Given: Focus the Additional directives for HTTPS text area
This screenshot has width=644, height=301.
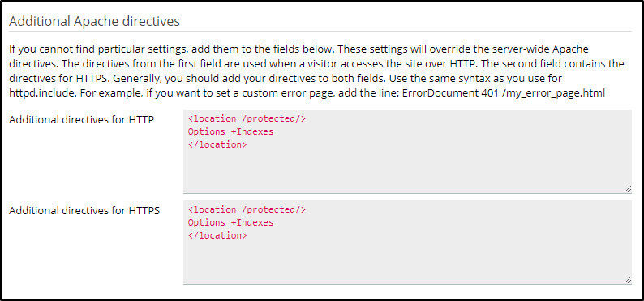Looking at the screenshot, I should click(407, 243).
